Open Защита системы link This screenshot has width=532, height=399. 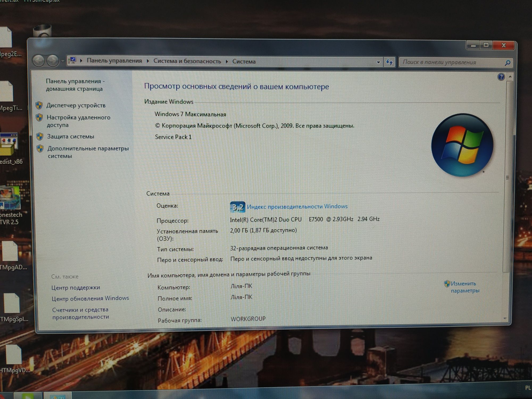(x=70, y=136)
